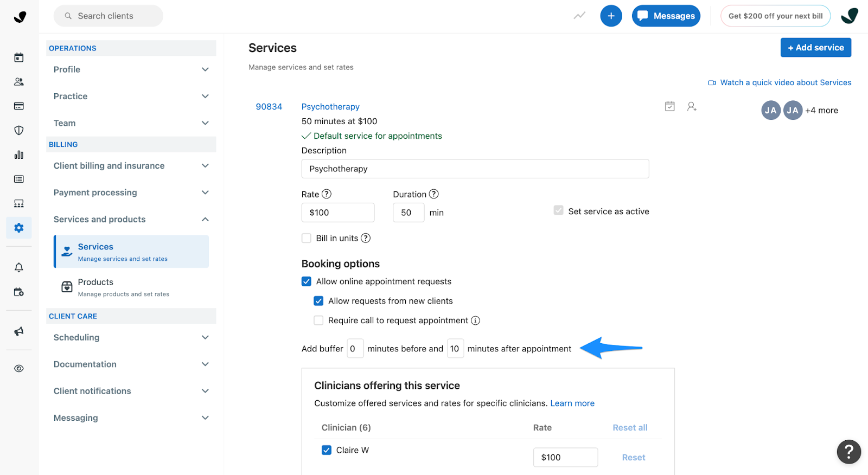Screen dimensions: 868x475
Task: Click the person plus icon beside Psychotherapy
Action: click(x=692, y=106)
